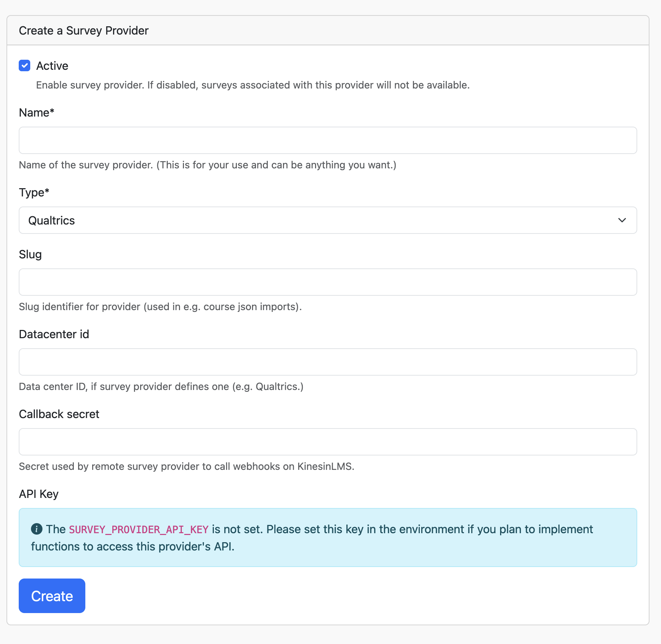Viewport: 661px width, 644px height.
Task: Click the 'Name*' field label
Action: [x=36, y=113]
